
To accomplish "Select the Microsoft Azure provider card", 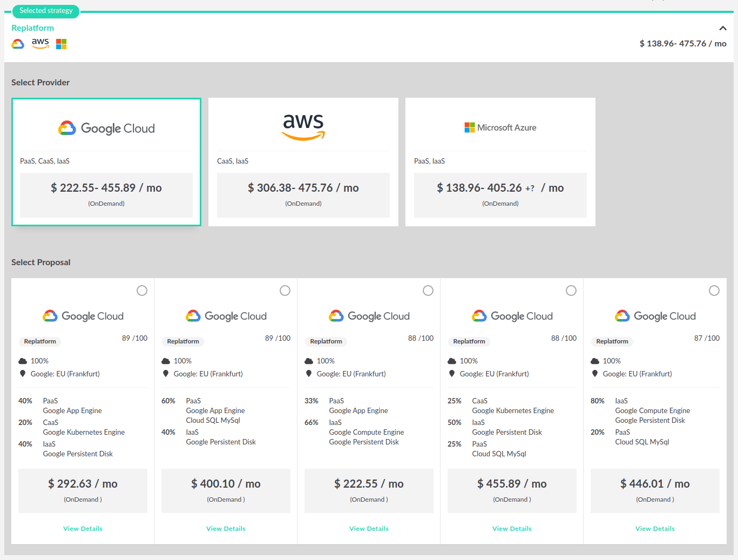I will click(500, 162).
